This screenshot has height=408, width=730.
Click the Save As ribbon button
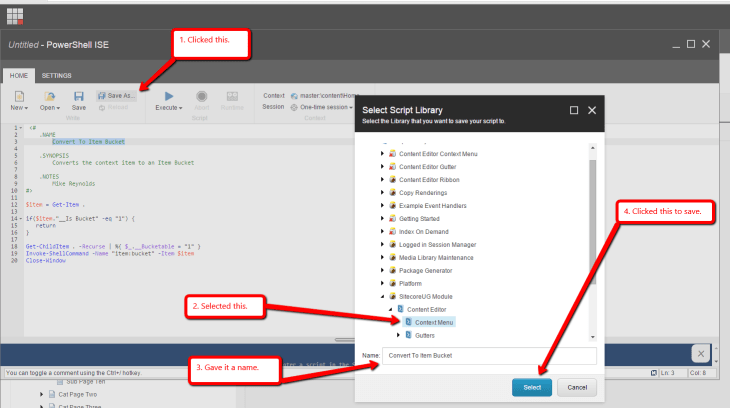point(116,95)
